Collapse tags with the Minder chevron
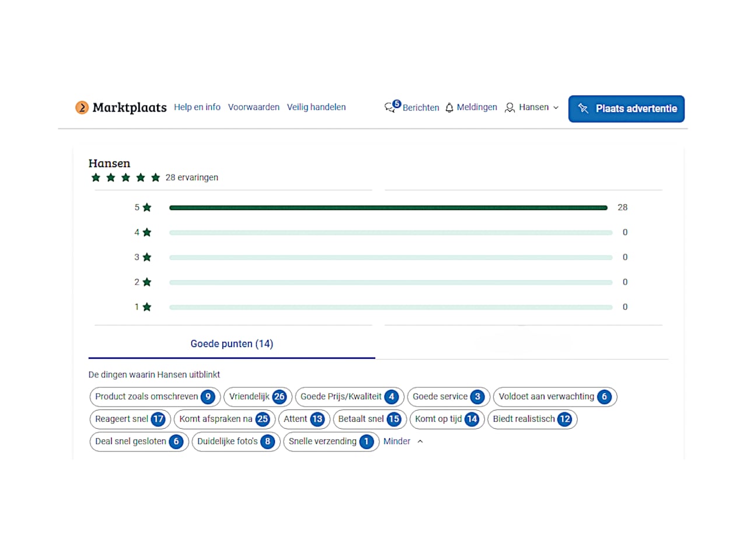 pyautogui.click(x=420, y=442)
